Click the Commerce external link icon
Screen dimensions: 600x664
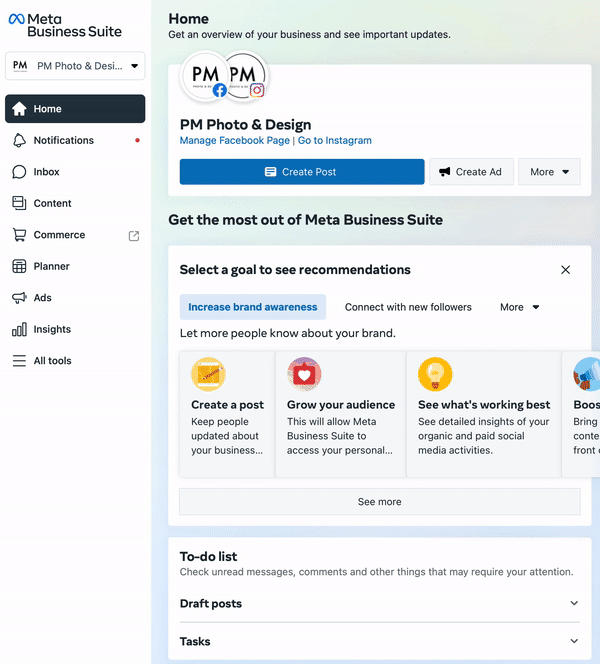(134, 236)
